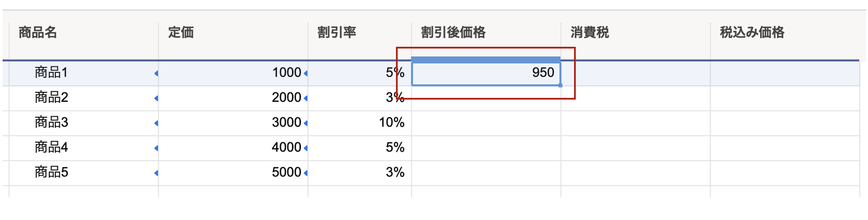Click the fill handle on the 950 cell
Image resolution: width=868 pixels, height=220 pixels.
[x=560, y=85]
